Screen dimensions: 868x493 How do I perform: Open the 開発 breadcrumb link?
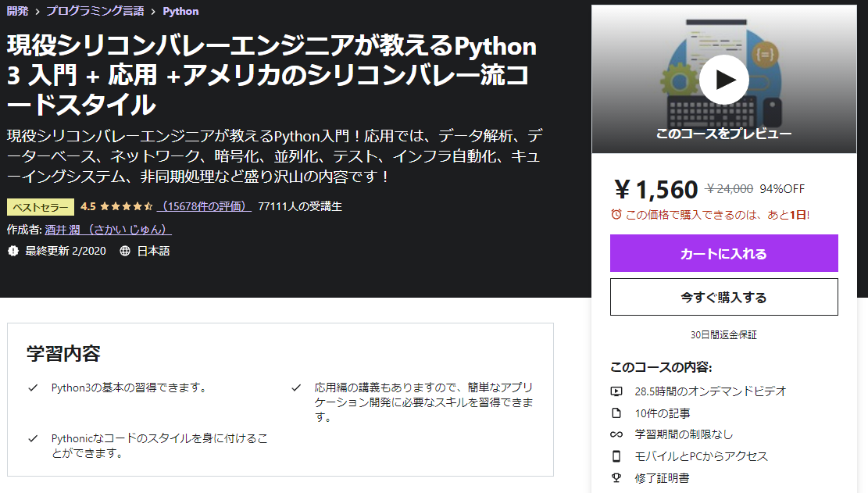17,11
